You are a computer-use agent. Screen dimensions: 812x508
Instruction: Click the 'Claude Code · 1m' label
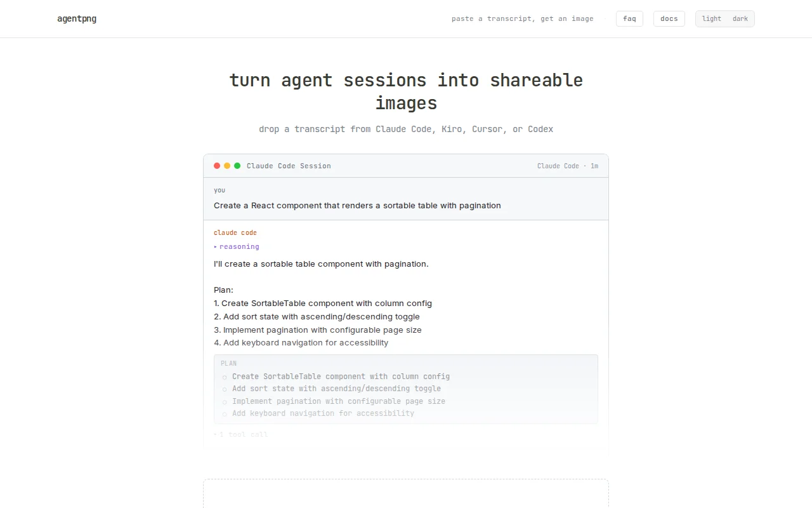(568, 166)
